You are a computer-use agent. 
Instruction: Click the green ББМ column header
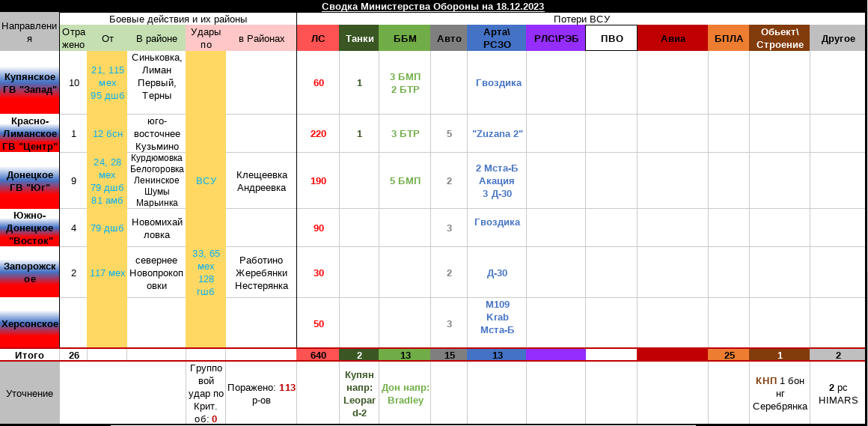[x=405, y=38]
